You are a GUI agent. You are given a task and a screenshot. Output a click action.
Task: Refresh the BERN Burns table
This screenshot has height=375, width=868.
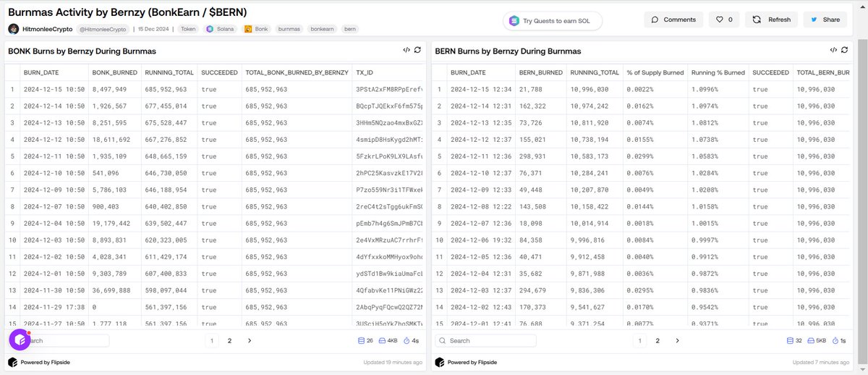(x=845, y=50)
